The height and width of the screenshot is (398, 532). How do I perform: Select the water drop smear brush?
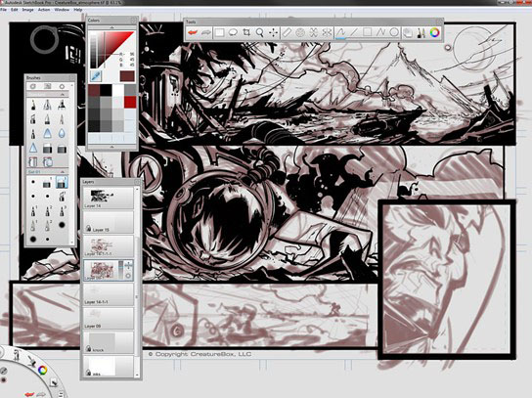[62, 133]
